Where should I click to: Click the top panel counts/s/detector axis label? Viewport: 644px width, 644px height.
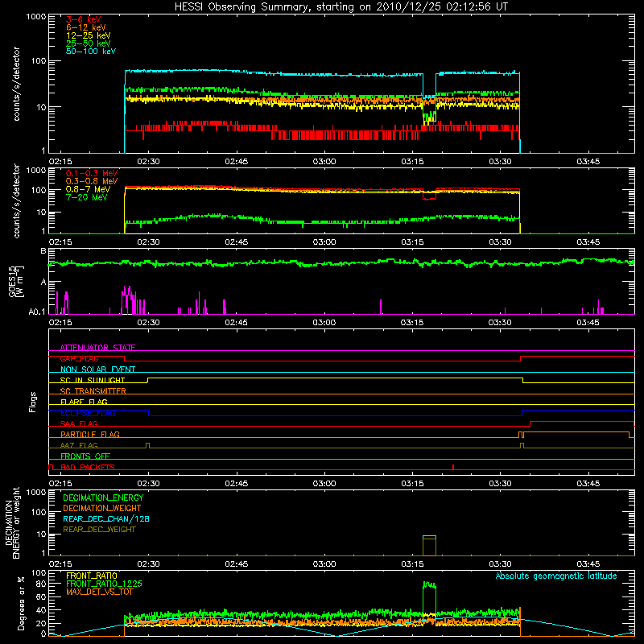click(x=16, y=84)
